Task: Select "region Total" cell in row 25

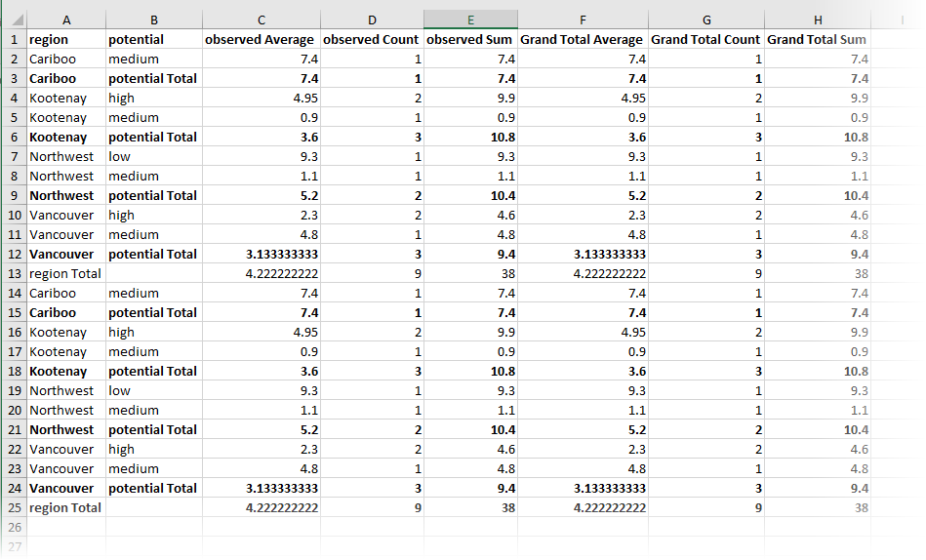Action: pos(65,508)
